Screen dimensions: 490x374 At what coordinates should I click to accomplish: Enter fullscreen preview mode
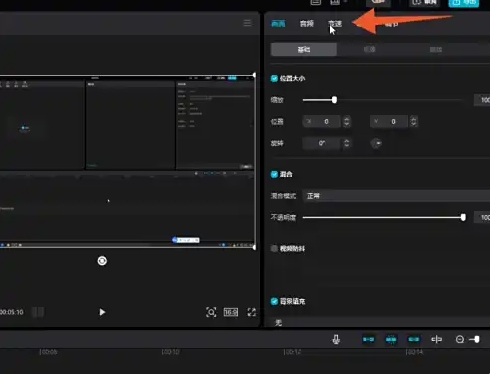coord(252,312)
